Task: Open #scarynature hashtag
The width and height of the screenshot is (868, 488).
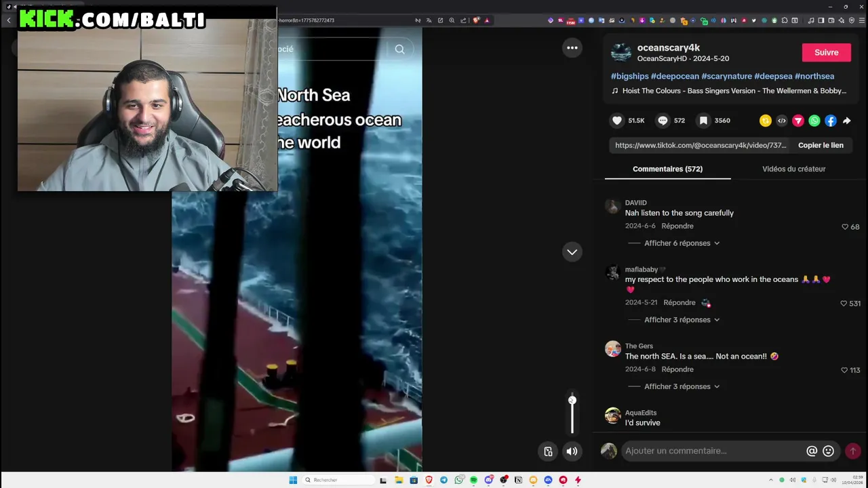Action: coord(727,76)
